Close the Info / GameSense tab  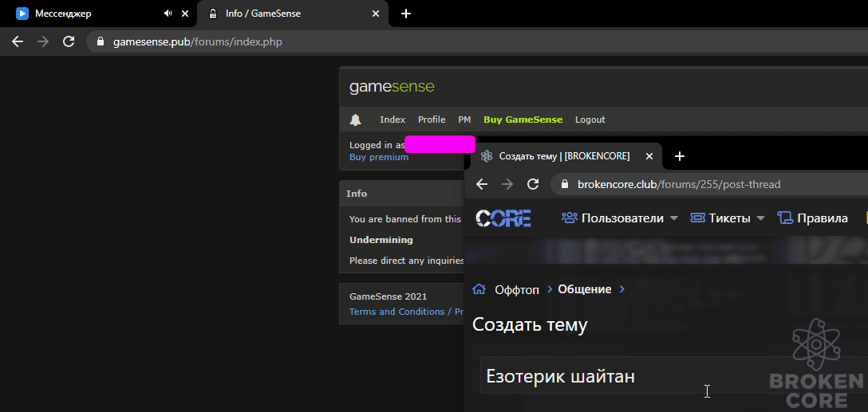376,14
